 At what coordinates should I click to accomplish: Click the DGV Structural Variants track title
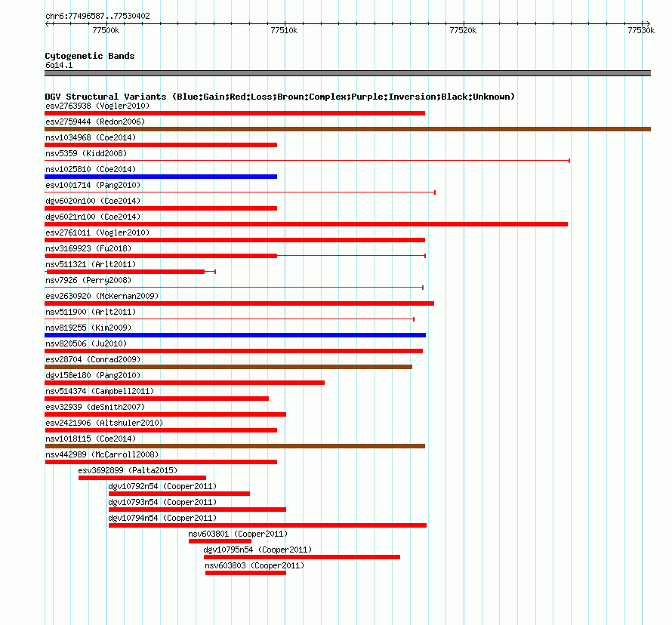(279, 97)
